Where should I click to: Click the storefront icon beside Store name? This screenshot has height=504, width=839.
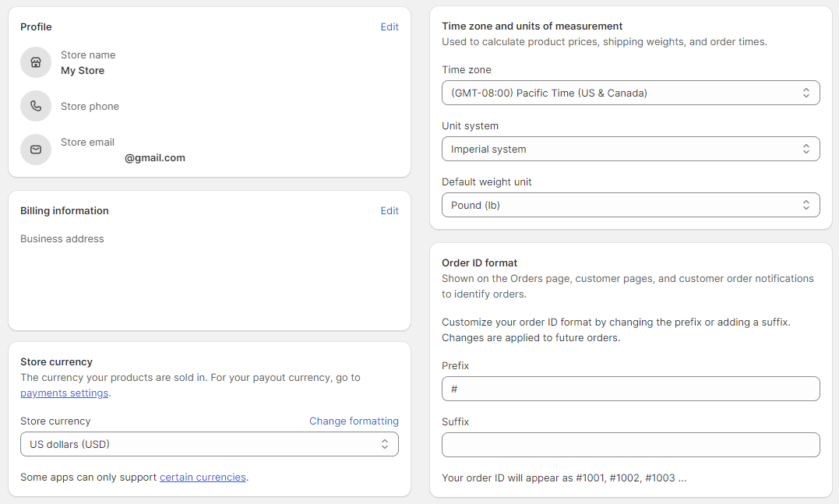36,62
